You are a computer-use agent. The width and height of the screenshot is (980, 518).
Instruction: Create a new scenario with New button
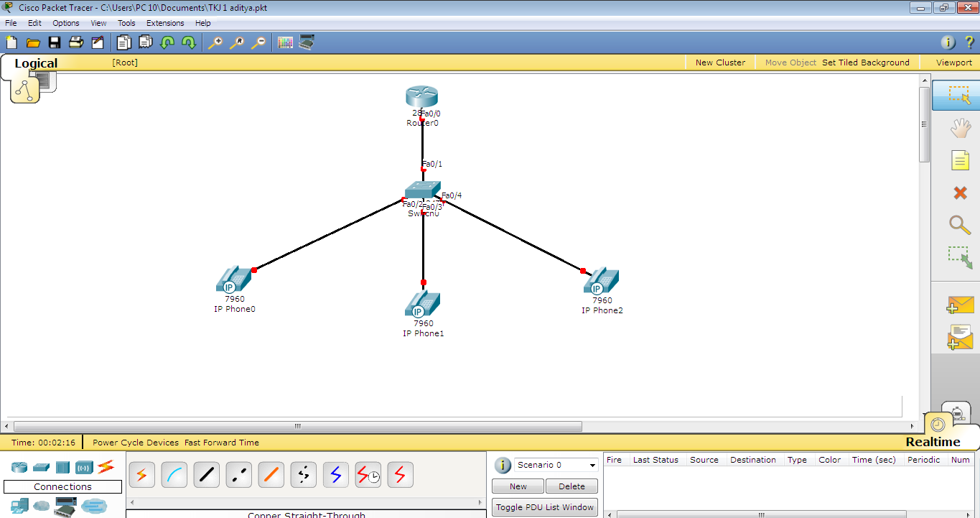coord(518,486)
